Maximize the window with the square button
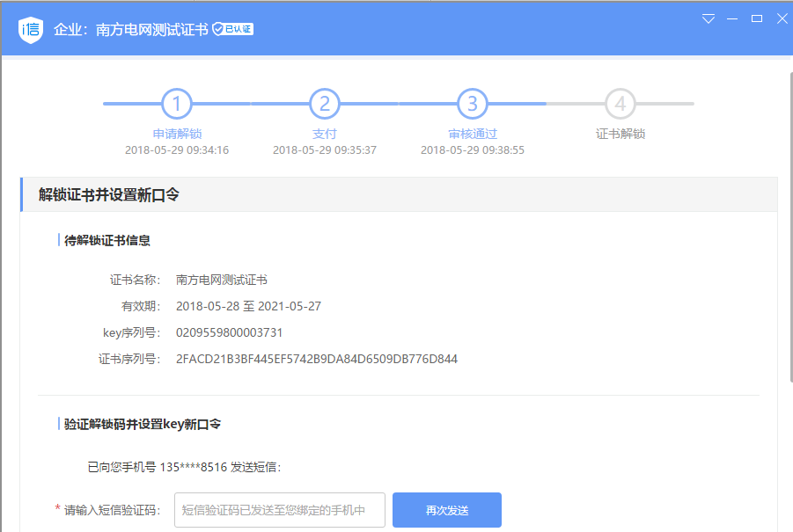 pos(756,18)
